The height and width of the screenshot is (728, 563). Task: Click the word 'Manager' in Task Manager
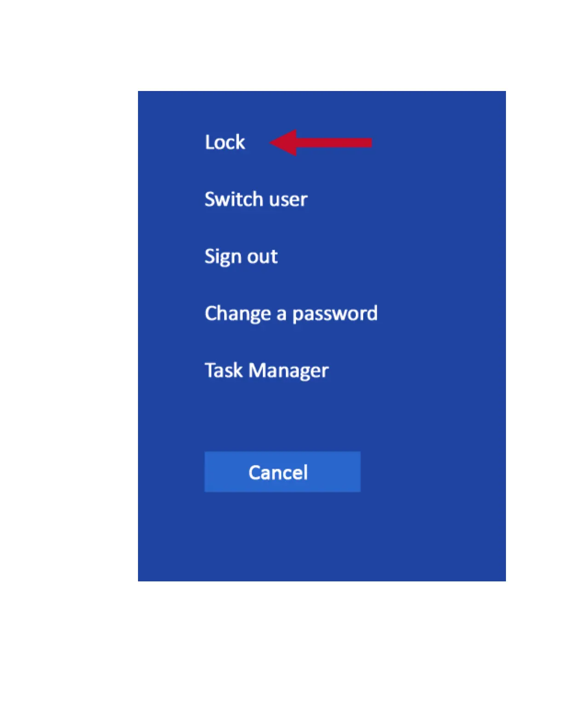pos(289,371)
